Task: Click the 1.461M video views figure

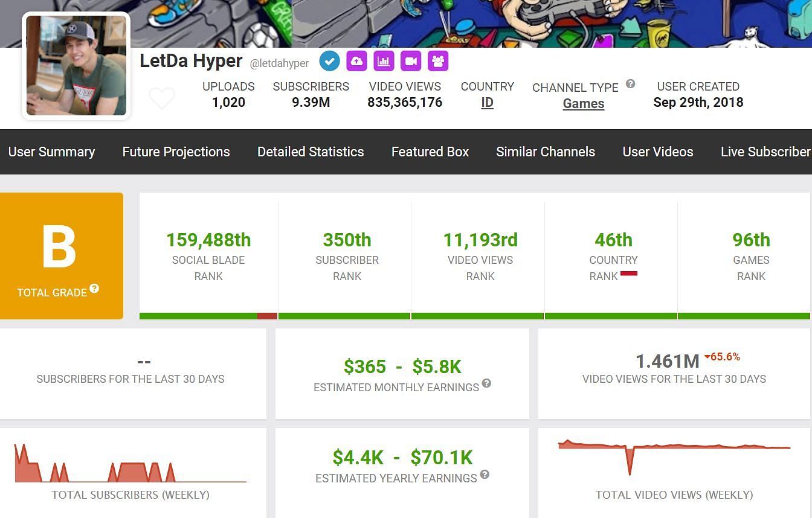Action: (x=668, y=362)
